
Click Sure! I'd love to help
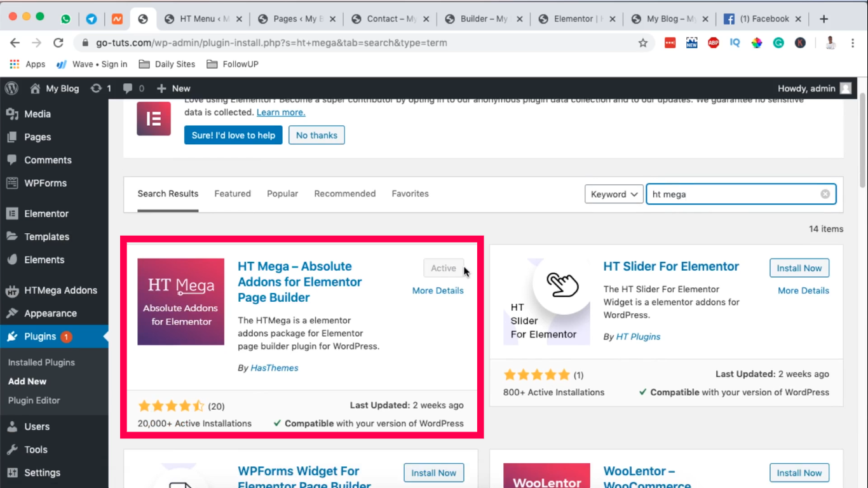(233, 135)
